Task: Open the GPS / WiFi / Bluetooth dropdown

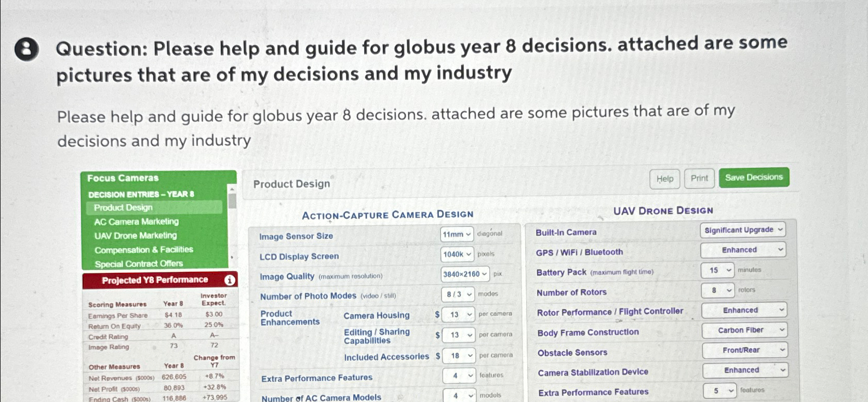Action: (743, 250)
